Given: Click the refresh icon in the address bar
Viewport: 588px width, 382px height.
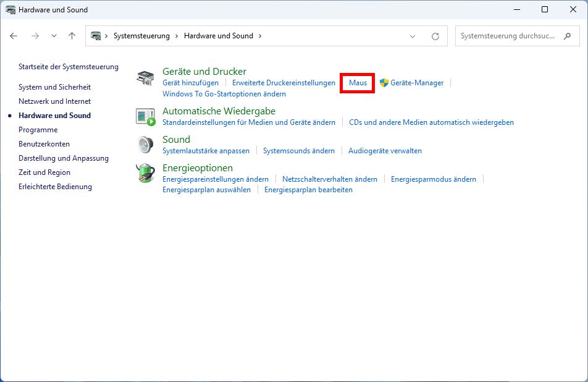Looking at the screenshot, I should [436, 35].
